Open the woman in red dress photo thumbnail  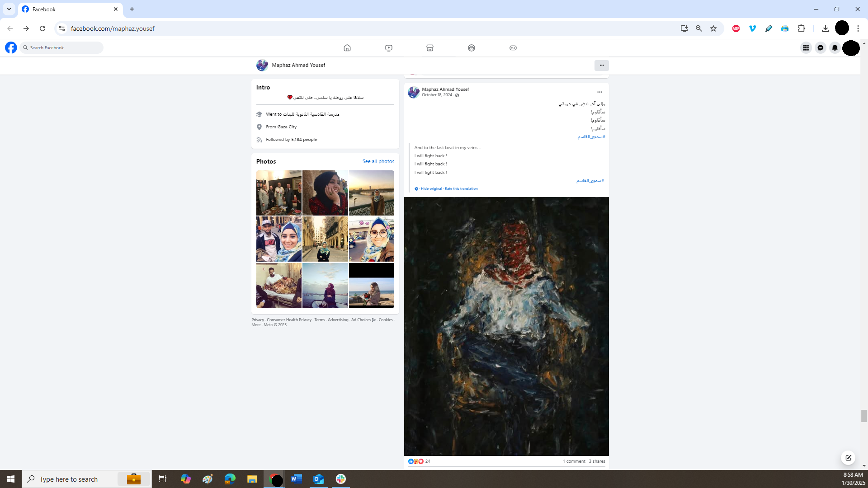pyautogui.click(x=325, y=193)
